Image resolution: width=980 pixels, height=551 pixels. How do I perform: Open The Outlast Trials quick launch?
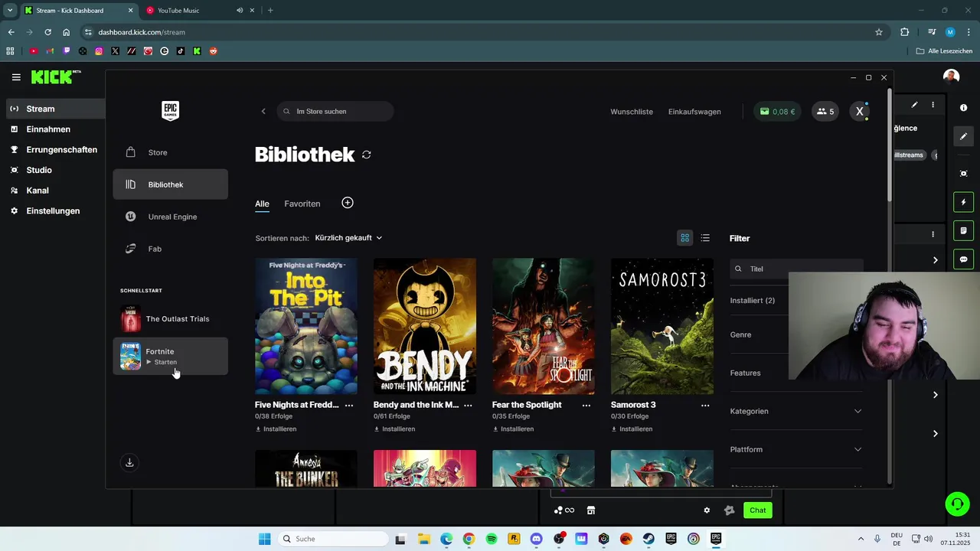[170, 319]
